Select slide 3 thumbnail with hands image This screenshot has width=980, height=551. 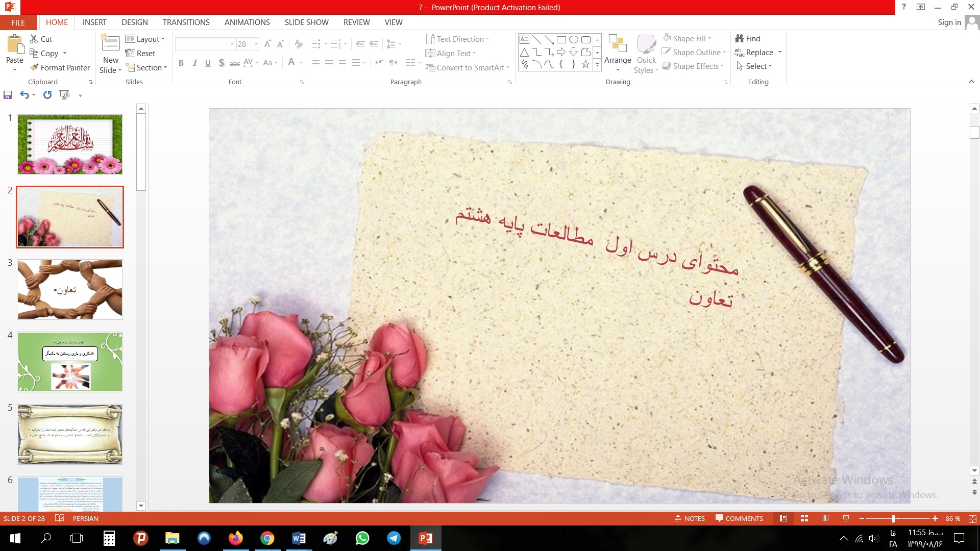point(70,289)
